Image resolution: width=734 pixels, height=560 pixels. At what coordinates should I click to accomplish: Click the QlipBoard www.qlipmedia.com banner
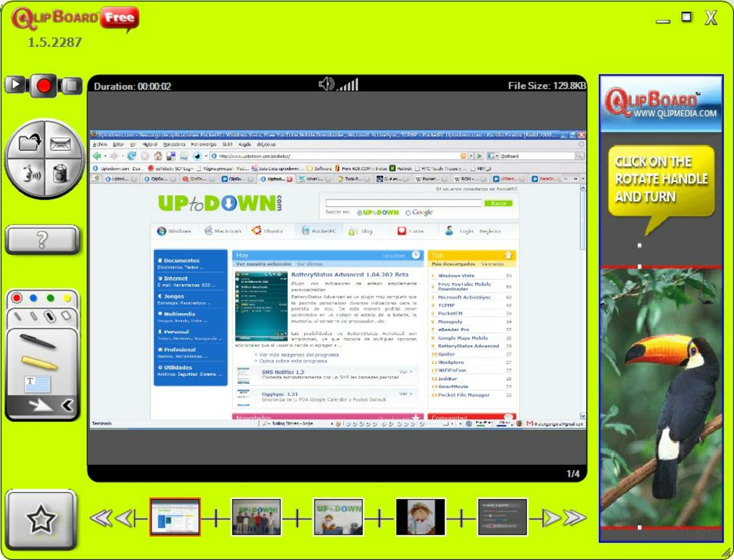661,104
